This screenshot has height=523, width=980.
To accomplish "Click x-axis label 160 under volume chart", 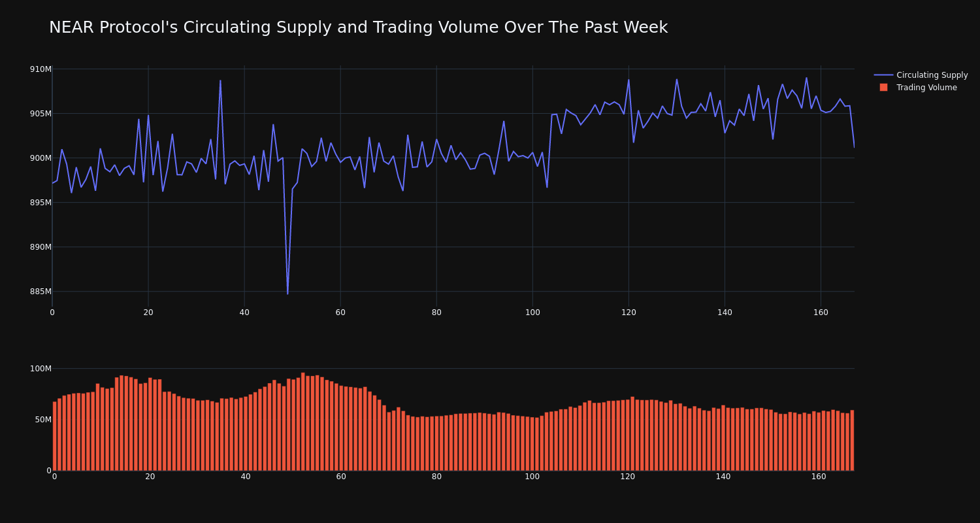I will pyautogui.click(x=819, y=477).
